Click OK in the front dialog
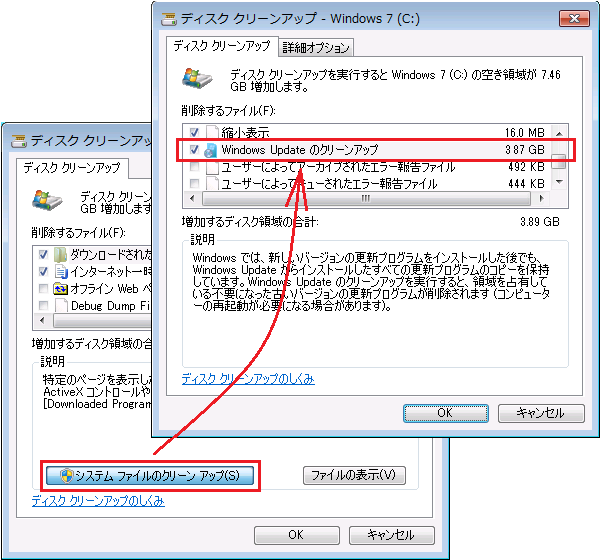The image size is (600, 560). click(x=446, y=413)
